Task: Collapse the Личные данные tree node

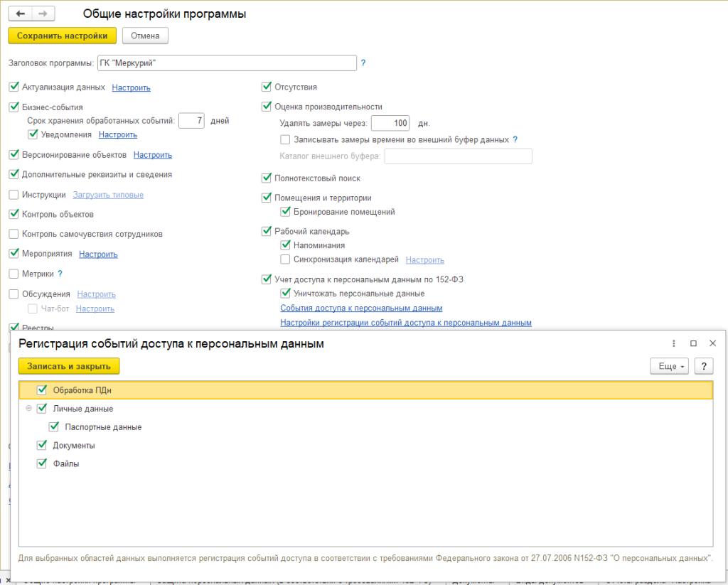Action: (28, 409)
